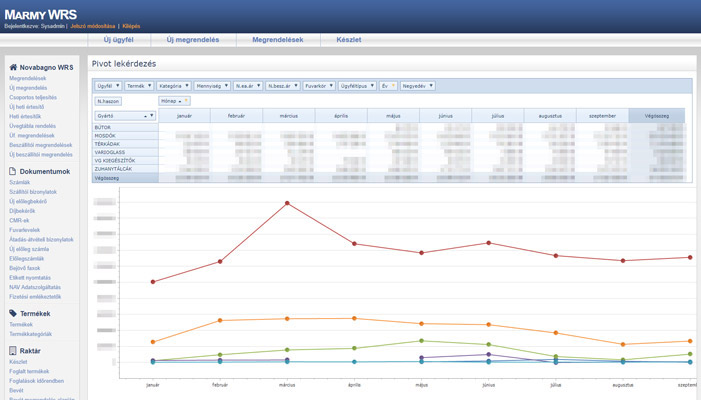Click the sort arrow on Hónap field
Image resolution: width=701 pixels, height=400 pixels.
click(180, 101)
